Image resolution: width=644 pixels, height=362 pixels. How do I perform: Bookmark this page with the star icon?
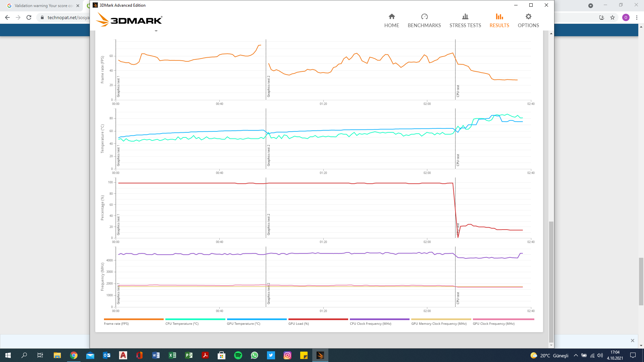[x=612, y=17]
